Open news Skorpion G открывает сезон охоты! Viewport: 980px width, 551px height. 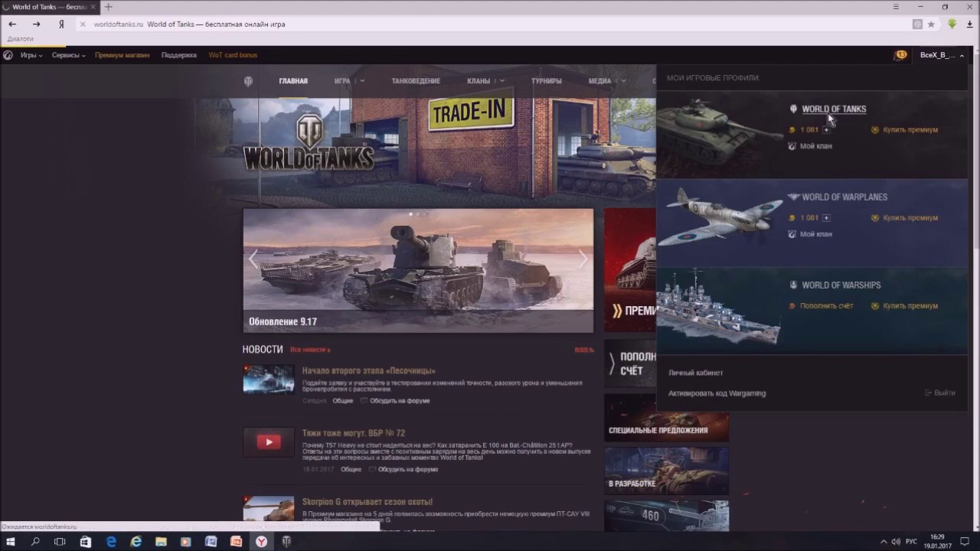point(367,502)
